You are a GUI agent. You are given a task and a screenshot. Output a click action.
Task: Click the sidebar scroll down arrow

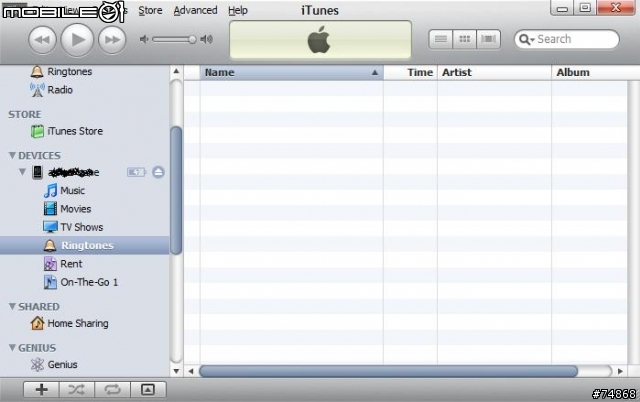(176, 371)
